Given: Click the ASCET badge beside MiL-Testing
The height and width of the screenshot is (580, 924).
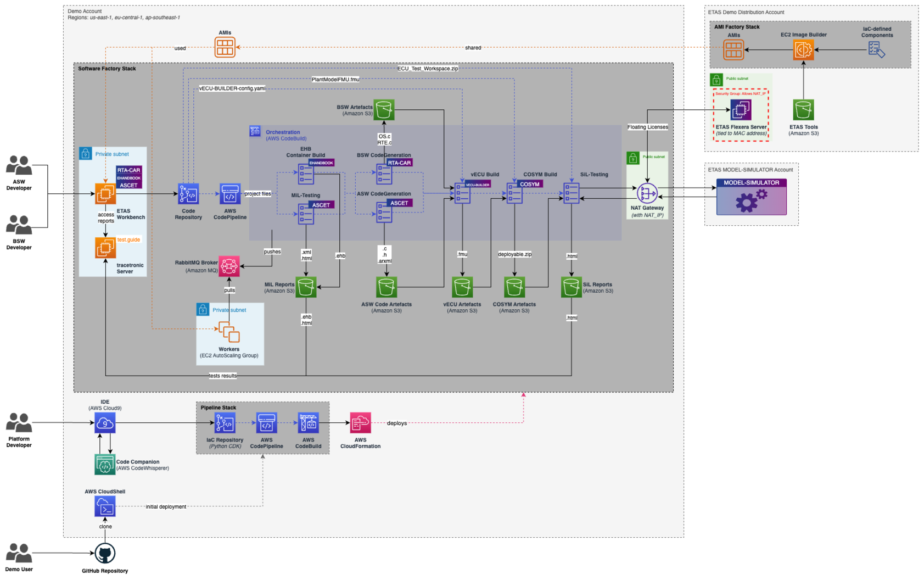Looking at the screenshot, I should tap(321, 205).
